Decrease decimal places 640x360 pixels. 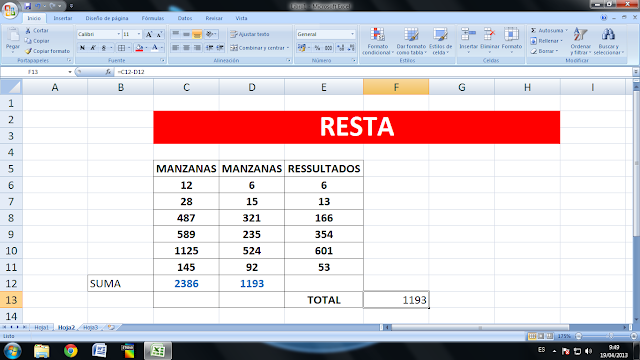[x=351, y=48]
